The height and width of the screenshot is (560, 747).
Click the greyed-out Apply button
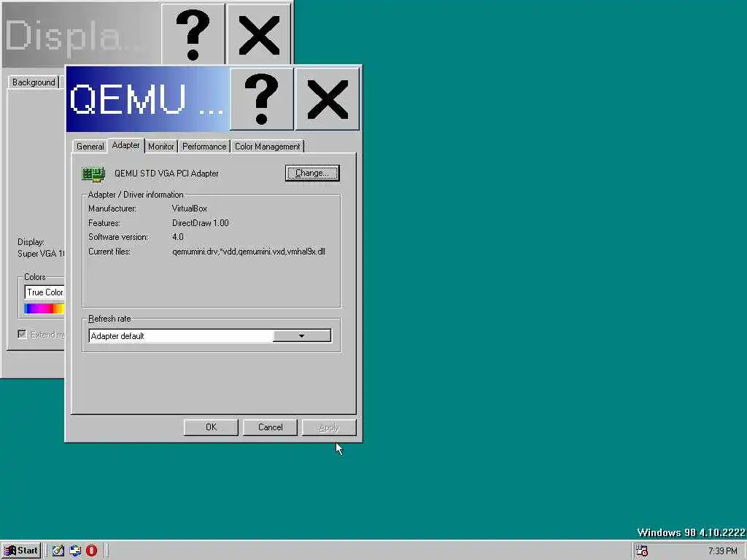(x=329, y=427)
